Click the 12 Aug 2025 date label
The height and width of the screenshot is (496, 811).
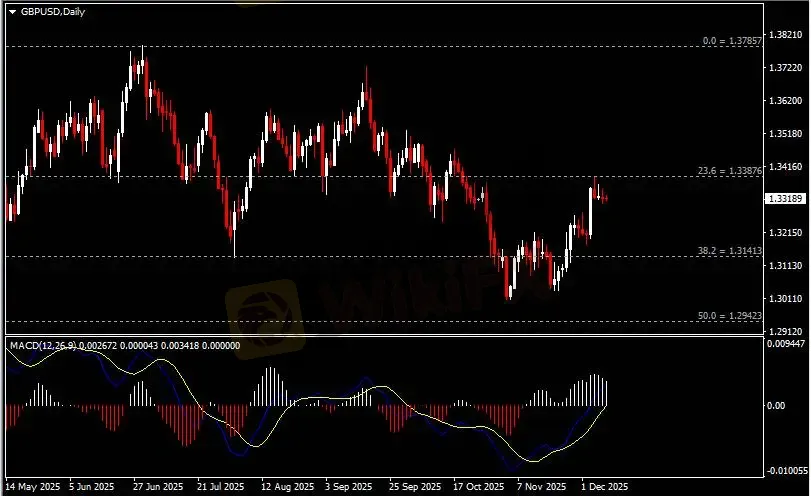287,487
